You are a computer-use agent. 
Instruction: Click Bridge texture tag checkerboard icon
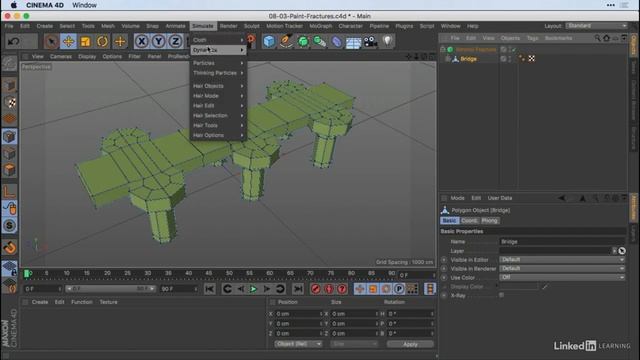coord(531,59)
